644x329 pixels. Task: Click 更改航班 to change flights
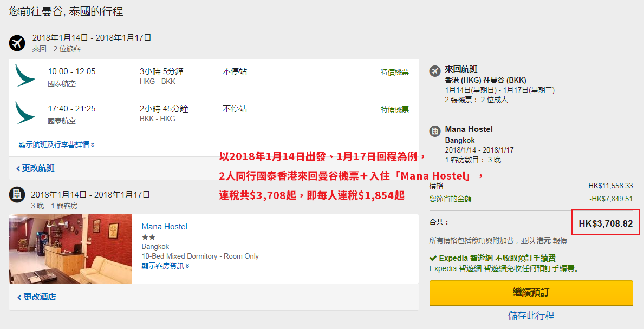35,168
